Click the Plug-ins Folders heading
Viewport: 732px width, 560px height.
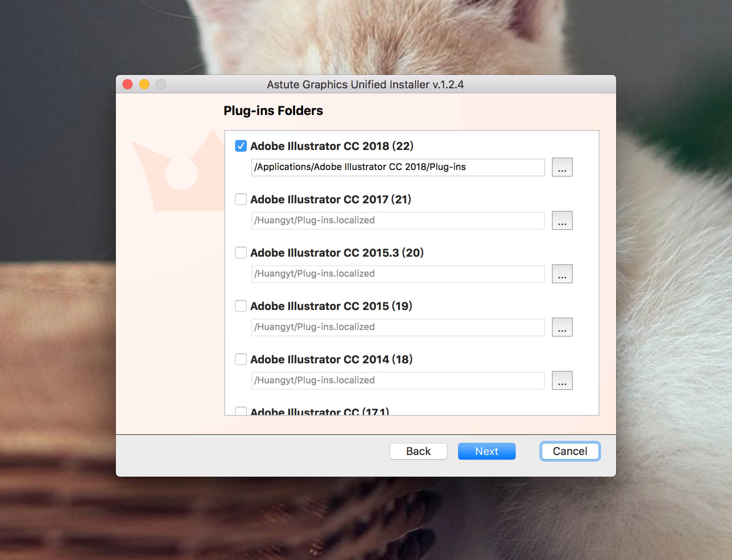pos(273,111)
